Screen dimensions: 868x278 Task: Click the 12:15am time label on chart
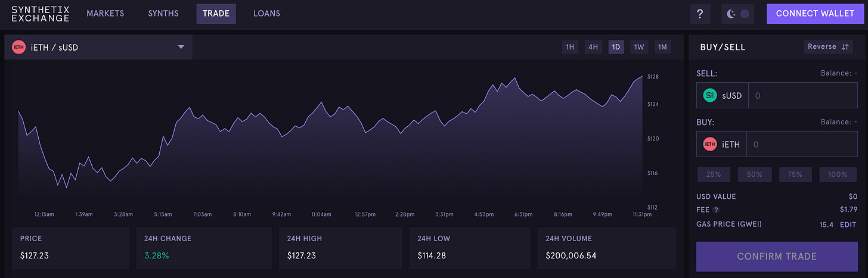click(x=44, y=214)
